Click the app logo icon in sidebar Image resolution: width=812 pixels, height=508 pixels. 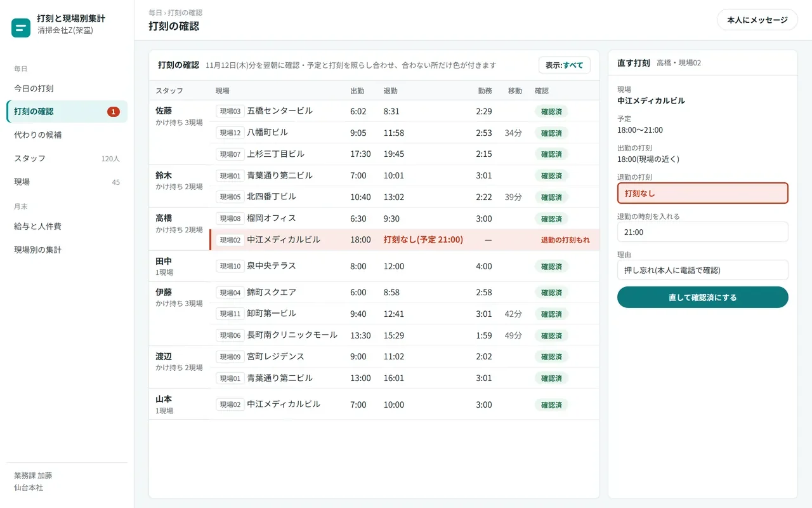click(x=21, y=28)
